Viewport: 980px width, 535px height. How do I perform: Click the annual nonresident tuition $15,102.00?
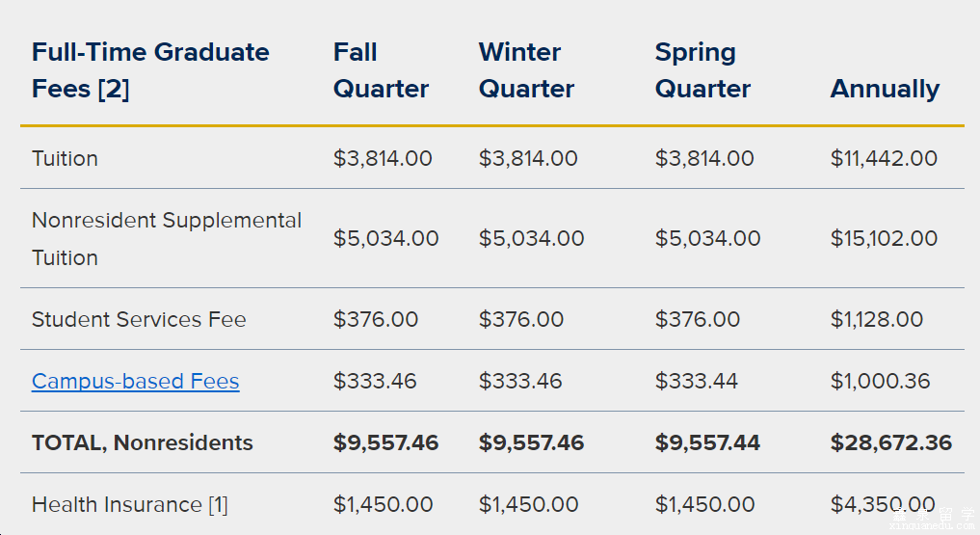884,238
